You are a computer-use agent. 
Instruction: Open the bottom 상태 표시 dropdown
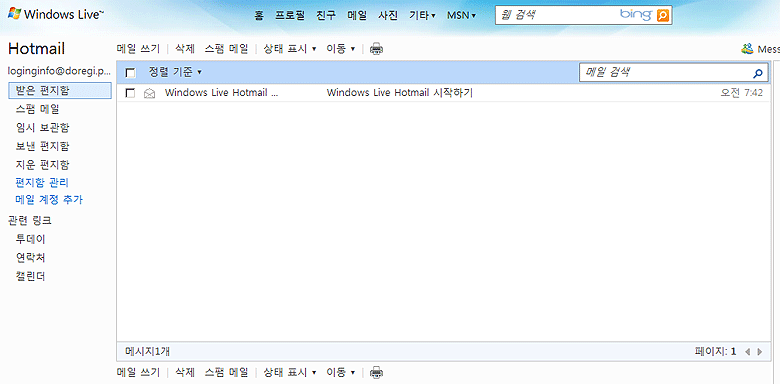pyautogui.click(x=290, y=372)
